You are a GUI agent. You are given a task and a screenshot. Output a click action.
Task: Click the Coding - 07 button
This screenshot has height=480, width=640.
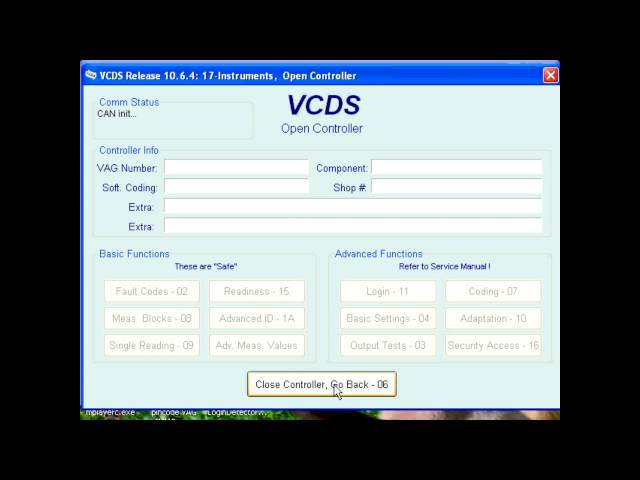click(493, 291)
